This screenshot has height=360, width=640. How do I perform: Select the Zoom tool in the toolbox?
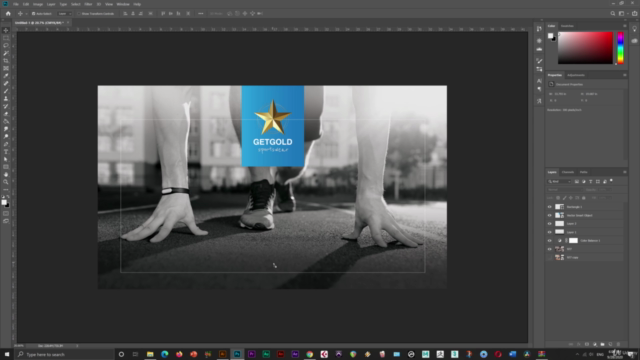6,182
